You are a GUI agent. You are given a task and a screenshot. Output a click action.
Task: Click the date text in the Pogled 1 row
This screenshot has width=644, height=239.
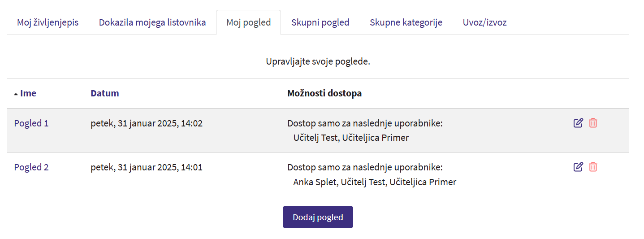tap(146, 123)
